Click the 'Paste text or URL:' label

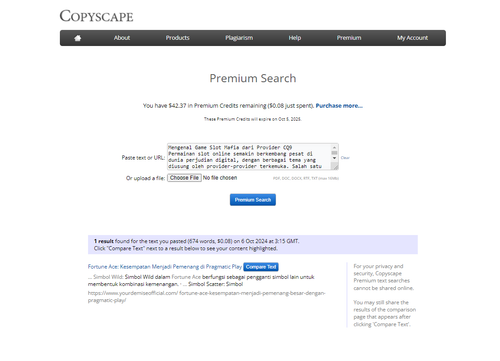click(143, 158)
